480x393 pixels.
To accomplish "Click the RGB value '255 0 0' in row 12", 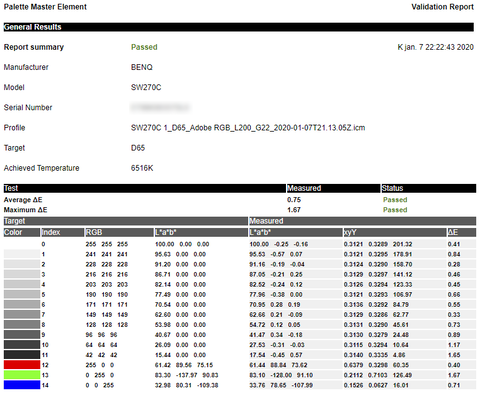I will 100,365.
